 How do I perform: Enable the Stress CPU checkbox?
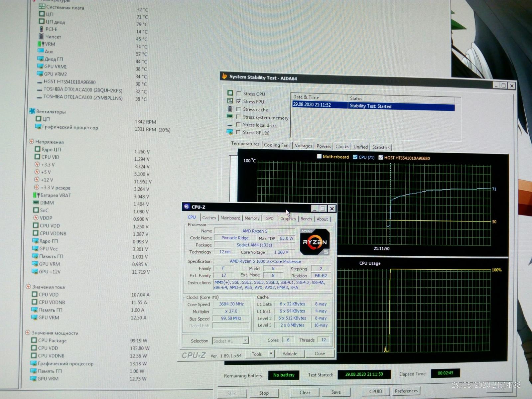(238, 94)
